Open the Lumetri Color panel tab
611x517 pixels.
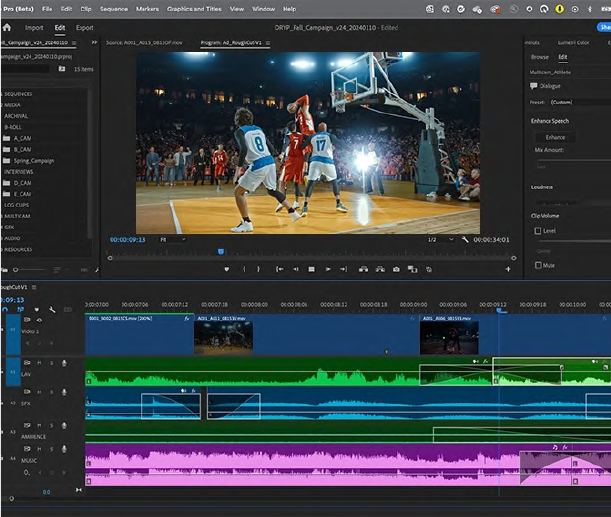573,42
